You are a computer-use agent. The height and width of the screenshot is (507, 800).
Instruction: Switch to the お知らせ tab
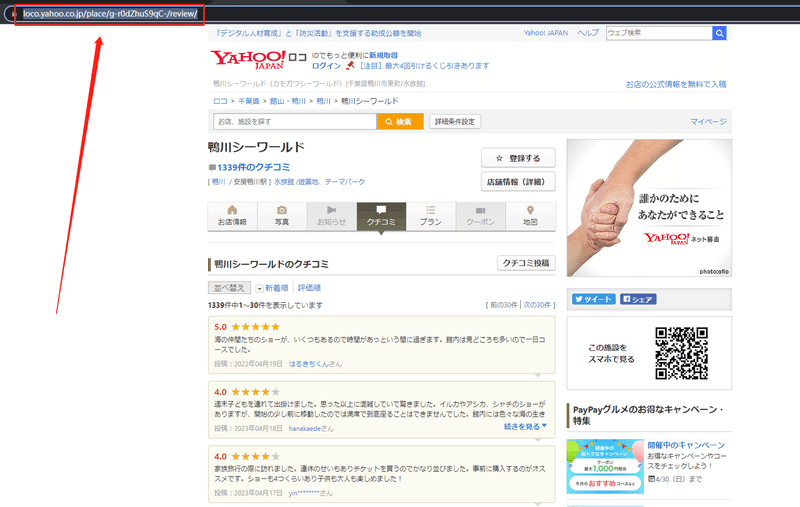point(332,216)
